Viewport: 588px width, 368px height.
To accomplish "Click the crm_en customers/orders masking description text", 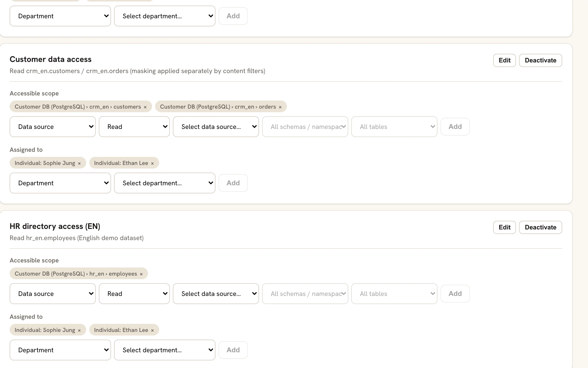I will tap(137, 71).
